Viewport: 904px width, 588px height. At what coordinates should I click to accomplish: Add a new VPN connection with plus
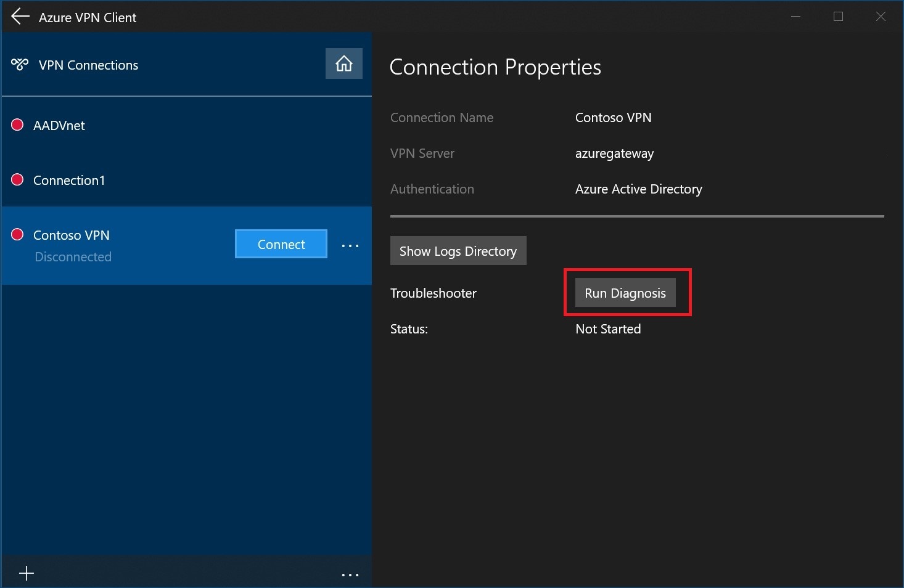[x=27, y=574]
